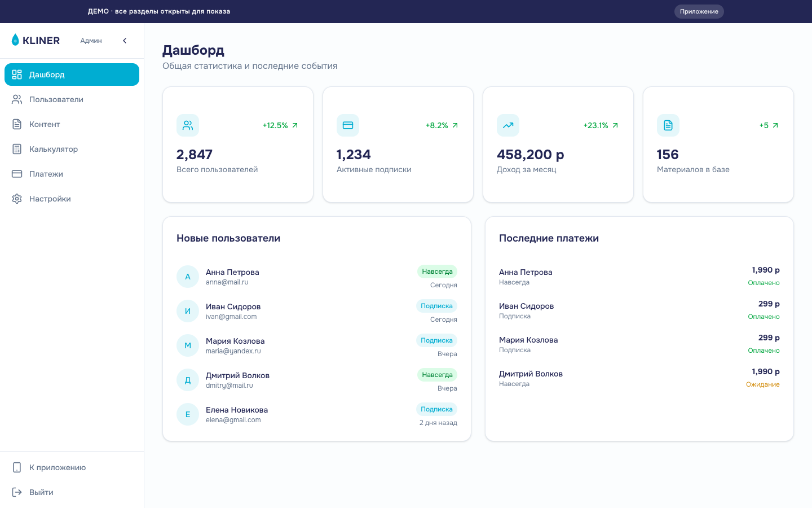812x508 pixels.
Task: Click the Контент document icon in sidebar
Action: [x=17, y=124]
